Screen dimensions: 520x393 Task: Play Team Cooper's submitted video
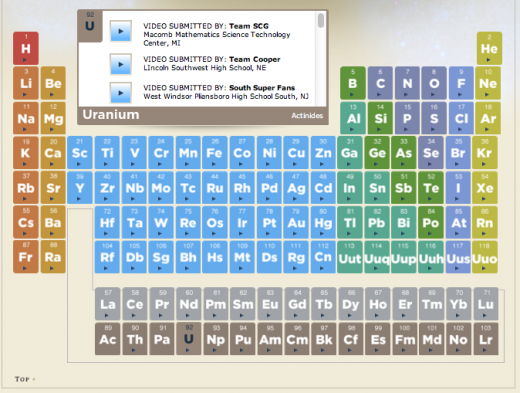[x=121, y=64]
